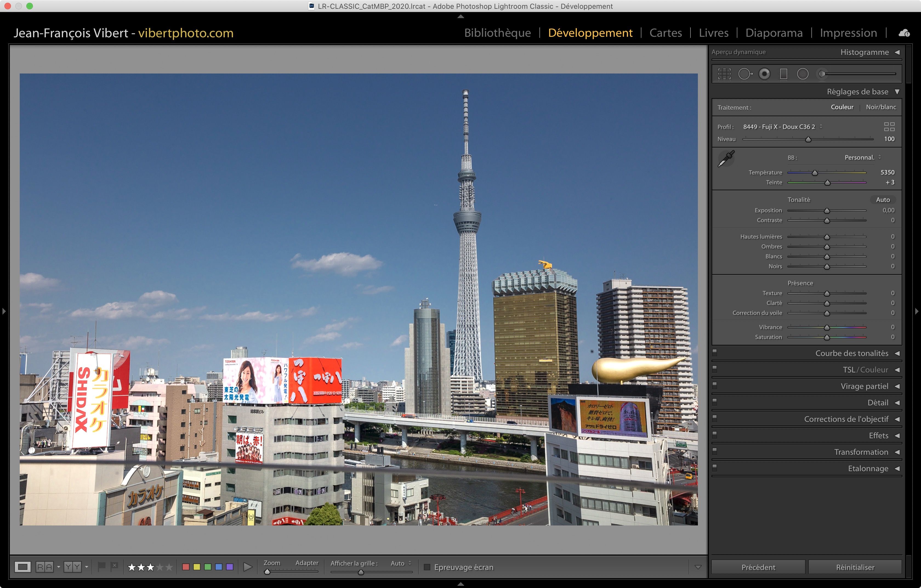921x588 pixels.
Task: Pick the radial filter tool
Action: 802,74
